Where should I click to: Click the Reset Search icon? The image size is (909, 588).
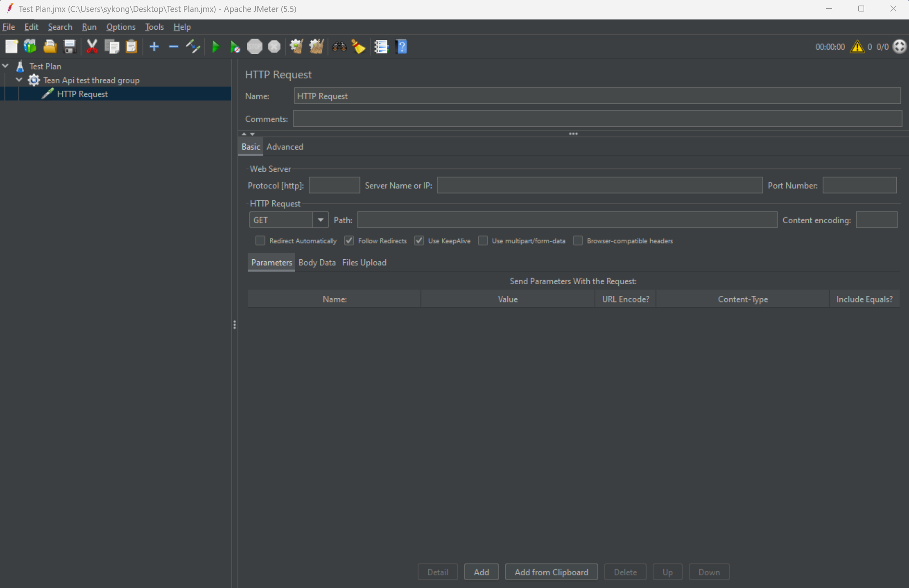[359, 47]
